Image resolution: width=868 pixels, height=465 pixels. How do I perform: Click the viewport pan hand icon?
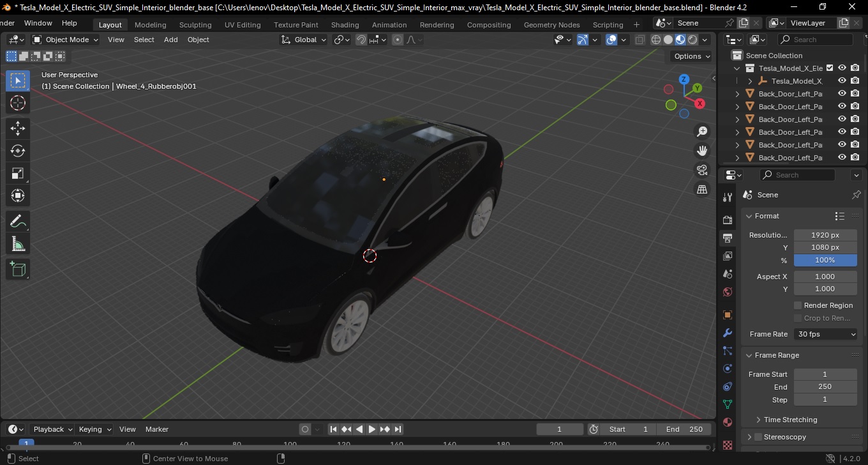(702, 151)
